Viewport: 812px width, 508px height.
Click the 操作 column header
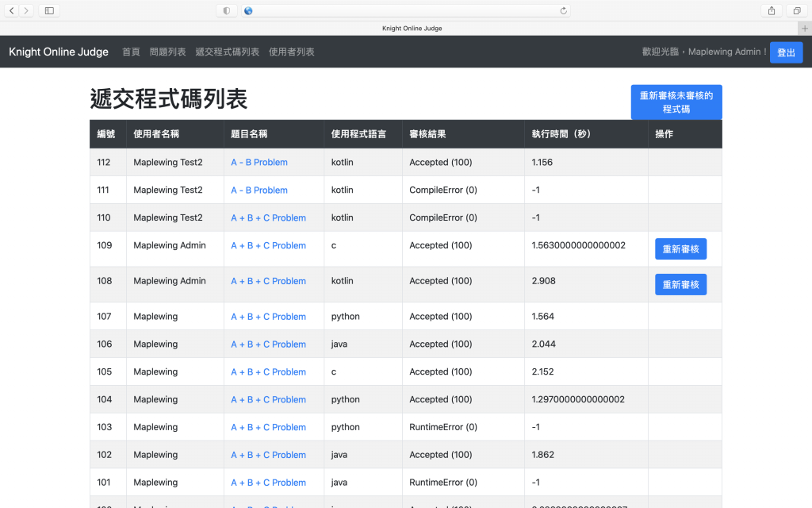[x=685, y=134]
